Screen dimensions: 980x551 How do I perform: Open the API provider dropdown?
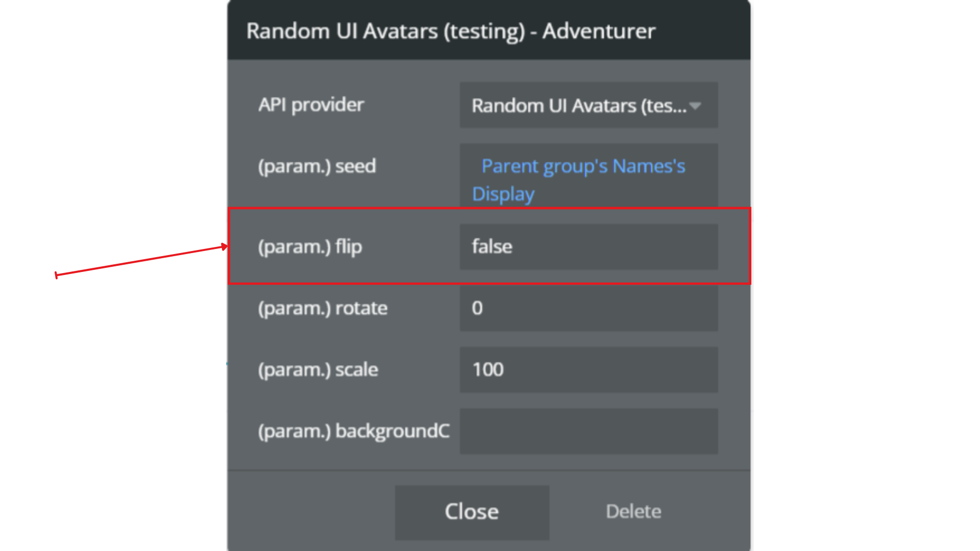point(578,106)
